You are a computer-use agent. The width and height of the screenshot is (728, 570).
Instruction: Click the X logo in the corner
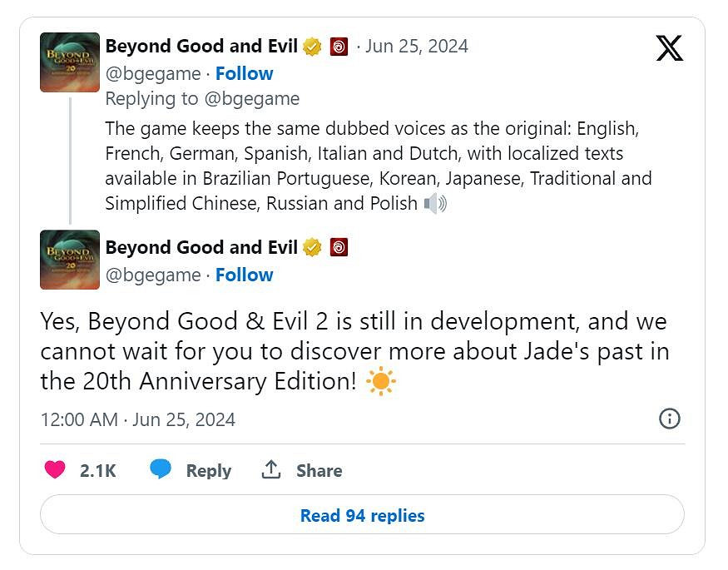(x=669, y=49)
